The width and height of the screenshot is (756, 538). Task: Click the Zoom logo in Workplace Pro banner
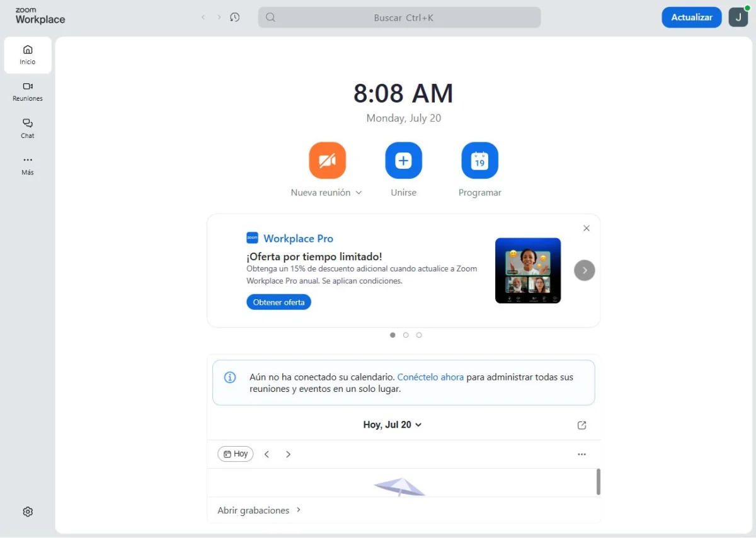pyautogui.click(x=252, y=238)
